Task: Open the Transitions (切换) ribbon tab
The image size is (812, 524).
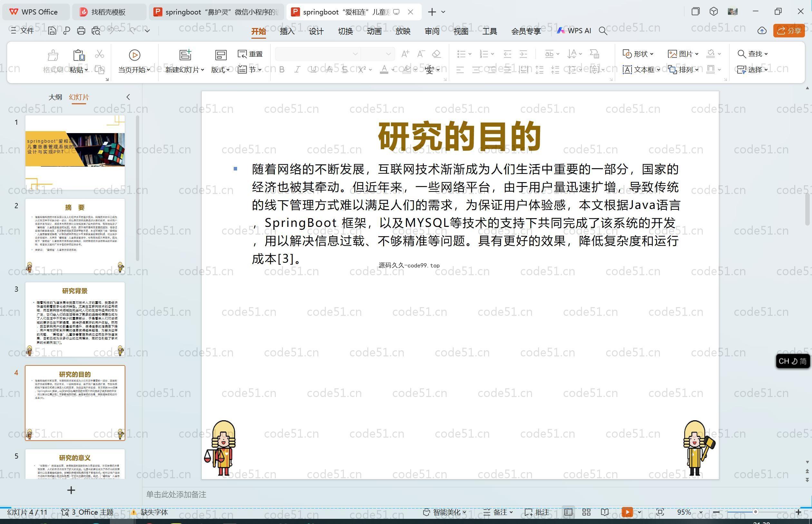Action: click(x=345, y=31)
